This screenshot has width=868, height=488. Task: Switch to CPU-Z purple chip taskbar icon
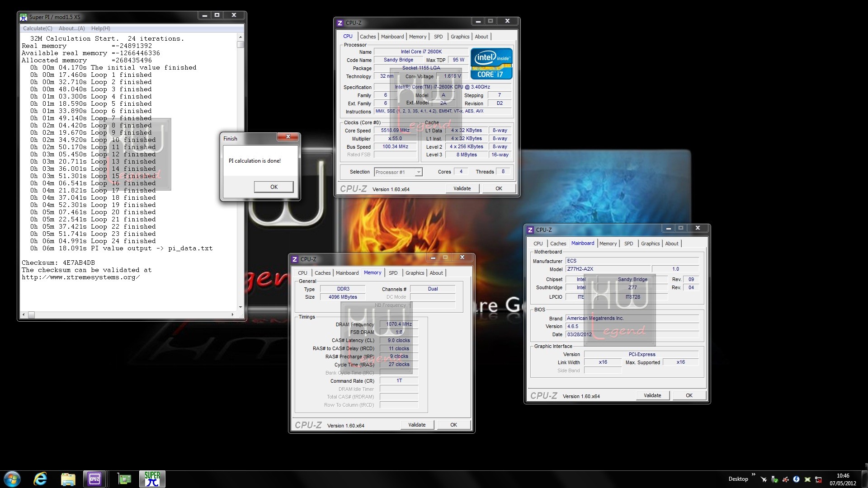[x=94, y=479]
